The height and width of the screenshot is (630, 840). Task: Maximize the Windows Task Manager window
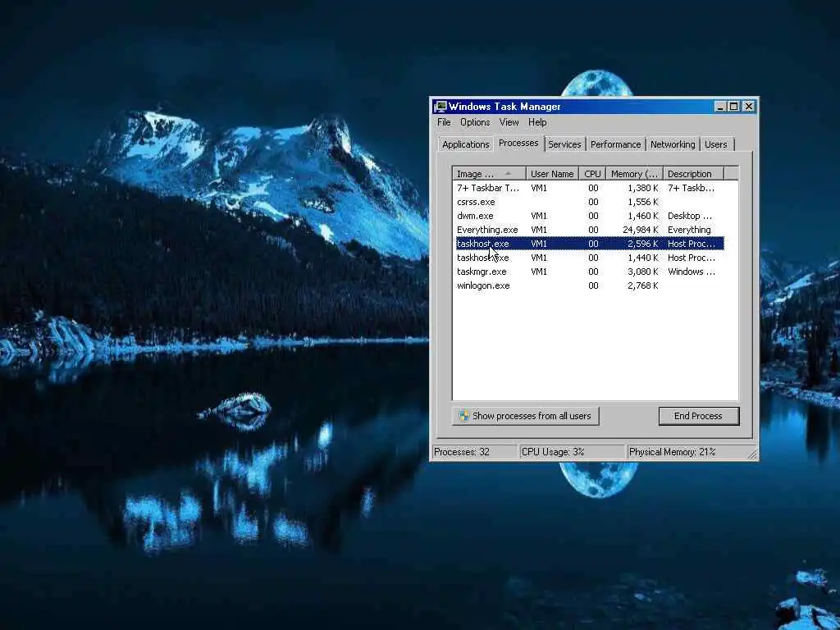point(734,107)
